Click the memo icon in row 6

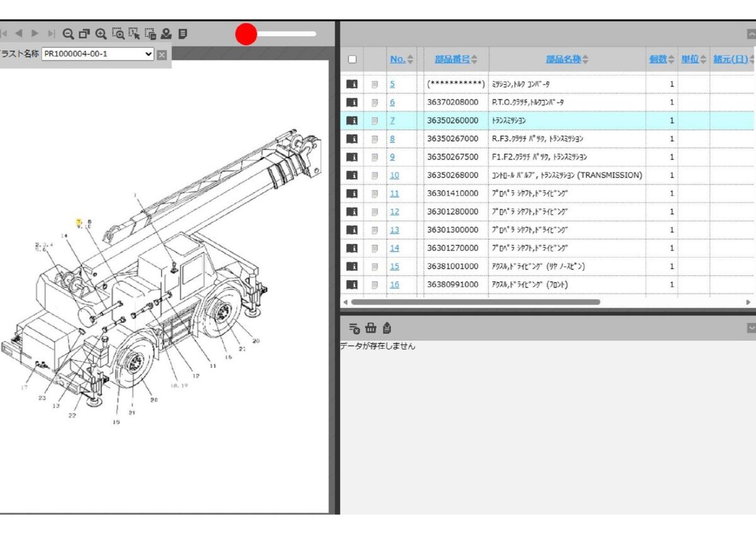374,103
